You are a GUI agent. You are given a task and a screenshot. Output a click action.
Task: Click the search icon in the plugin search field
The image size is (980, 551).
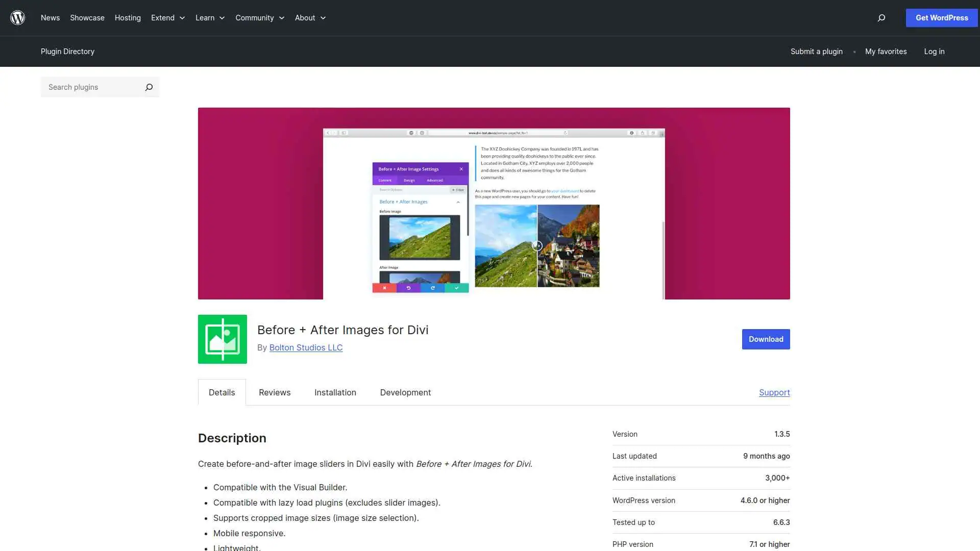149,87
